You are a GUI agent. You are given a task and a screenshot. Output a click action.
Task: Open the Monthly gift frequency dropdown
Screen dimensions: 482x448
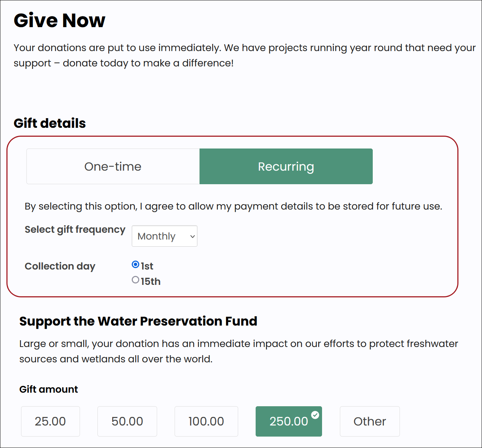164,236
